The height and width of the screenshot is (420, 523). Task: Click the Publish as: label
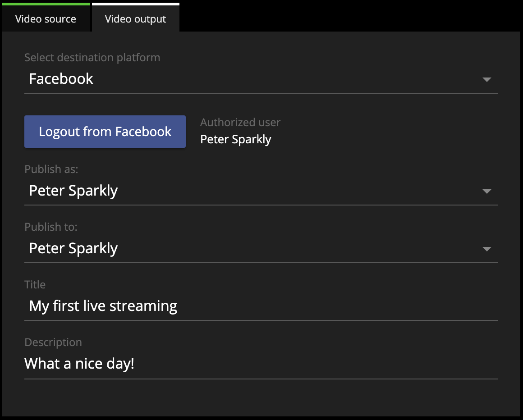coord(51,169)
